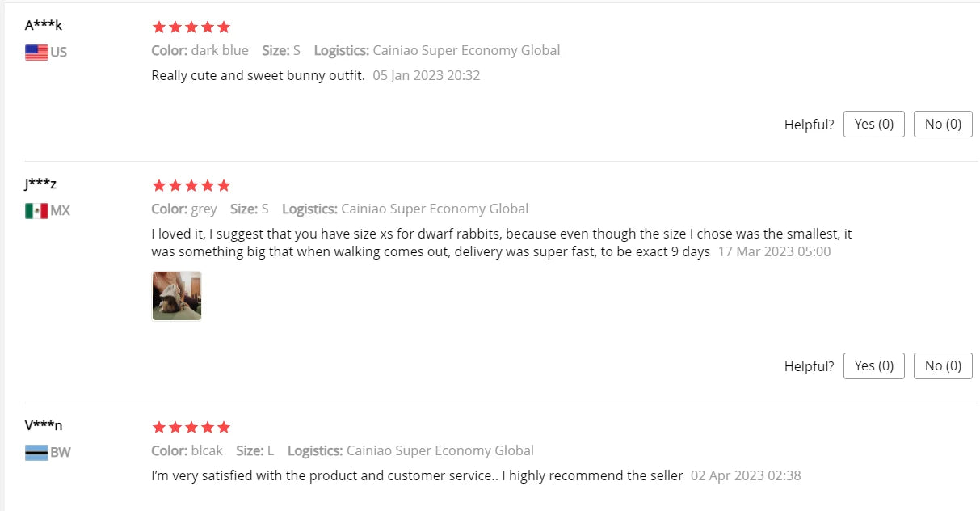Click the five-star rating on J***z's review

click(x=191, y=185)
